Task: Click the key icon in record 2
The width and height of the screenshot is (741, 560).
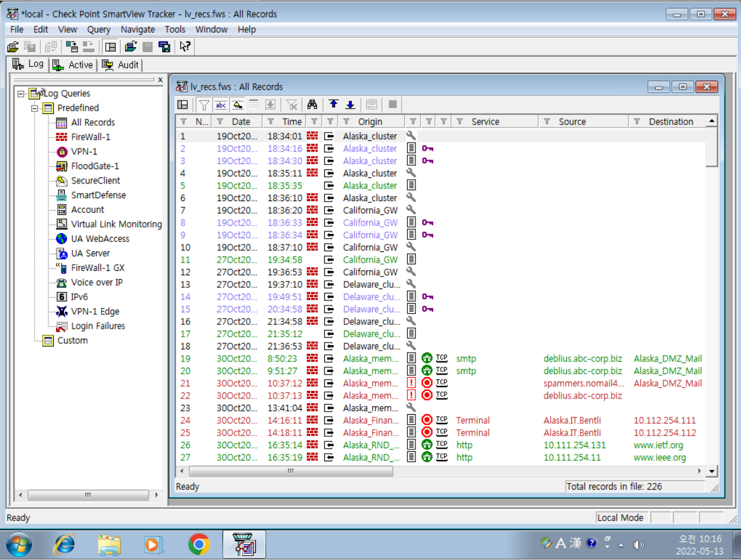Action: [427, 148]
